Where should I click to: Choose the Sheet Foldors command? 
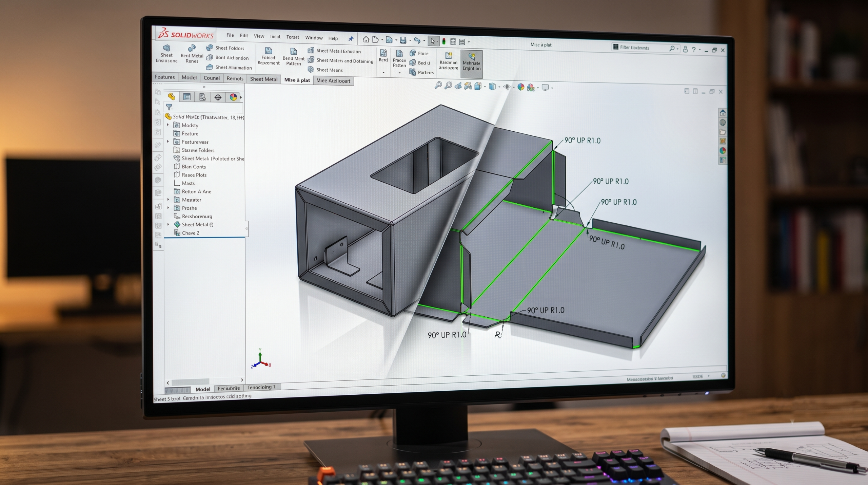(x=225, y=48)
